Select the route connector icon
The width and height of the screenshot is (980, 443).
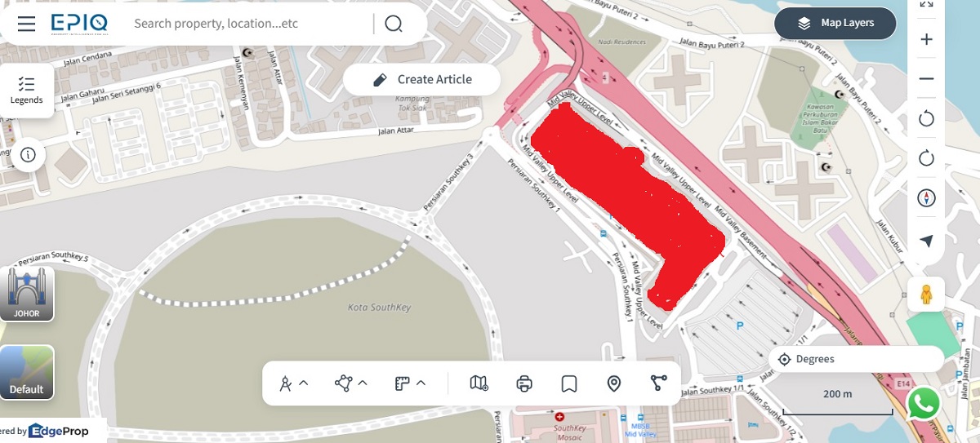coord(659,383)
